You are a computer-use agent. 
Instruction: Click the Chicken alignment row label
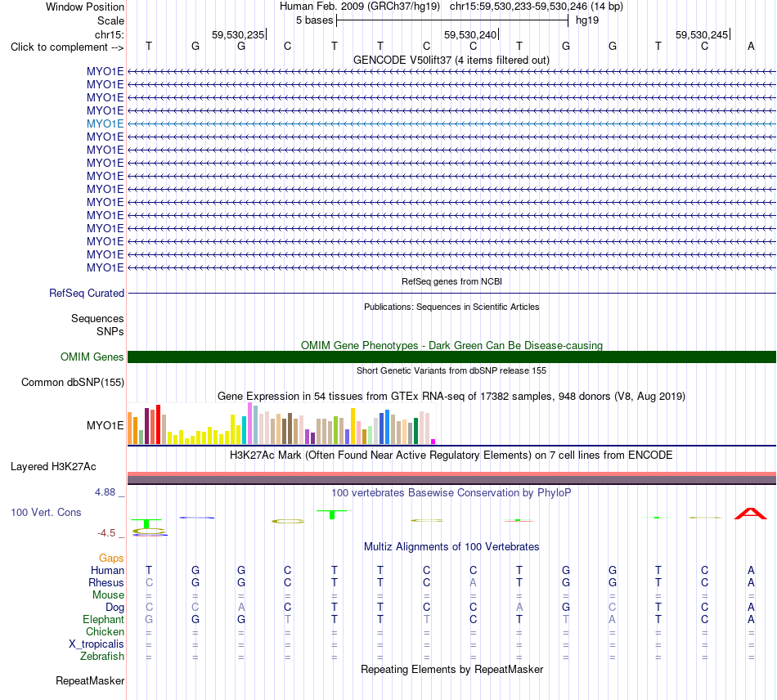[105, 631]
